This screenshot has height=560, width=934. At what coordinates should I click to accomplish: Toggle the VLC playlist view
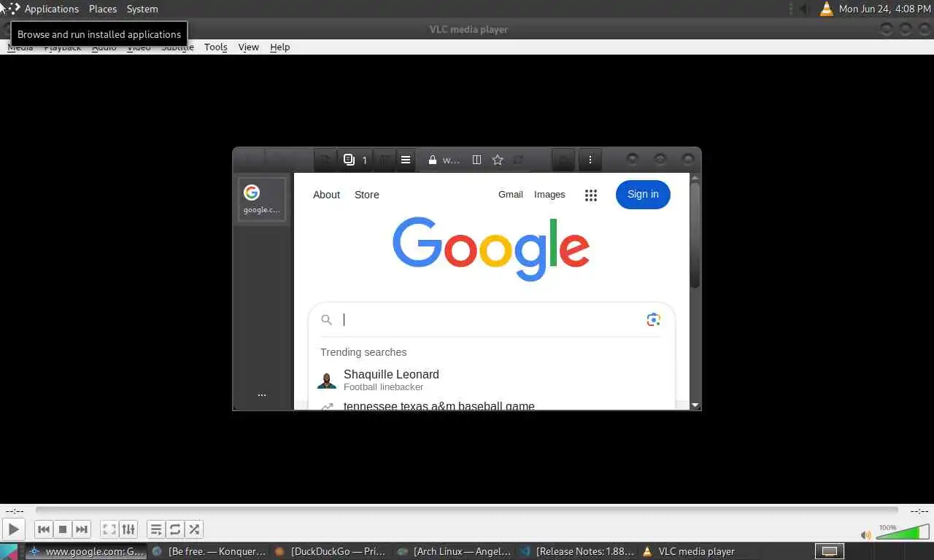156,529
